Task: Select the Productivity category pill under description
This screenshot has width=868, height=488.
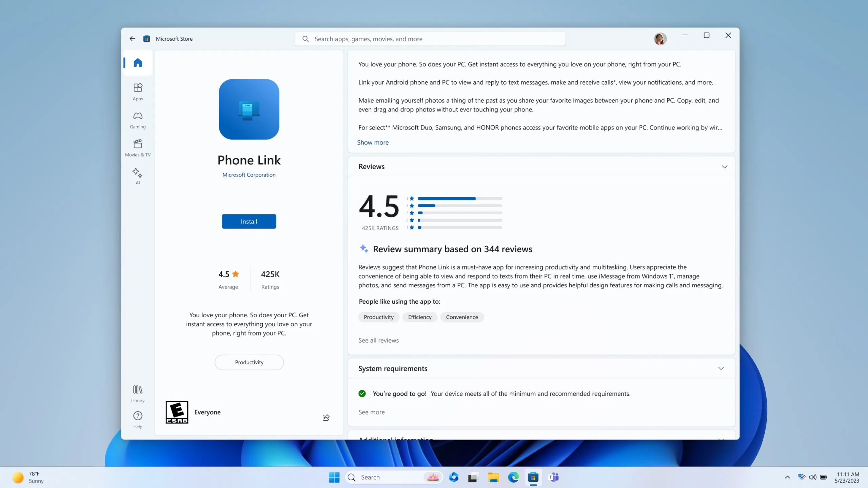Action: coord(249,362)
